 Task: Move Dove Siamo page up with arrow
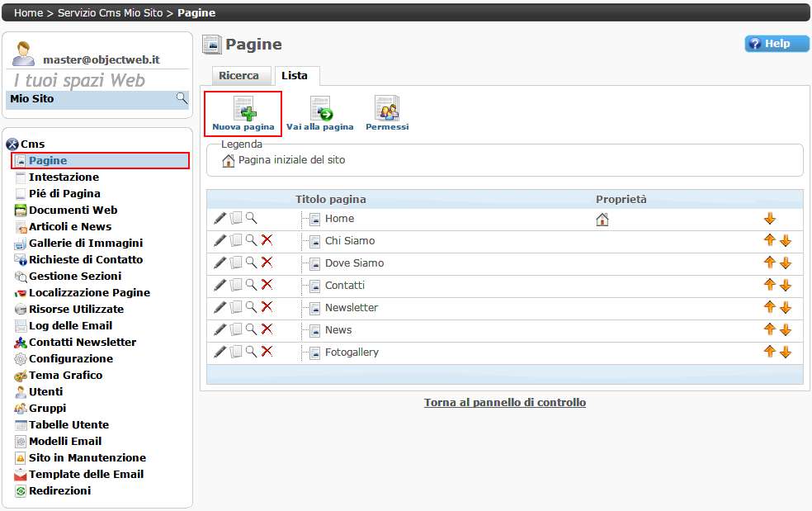769,263
